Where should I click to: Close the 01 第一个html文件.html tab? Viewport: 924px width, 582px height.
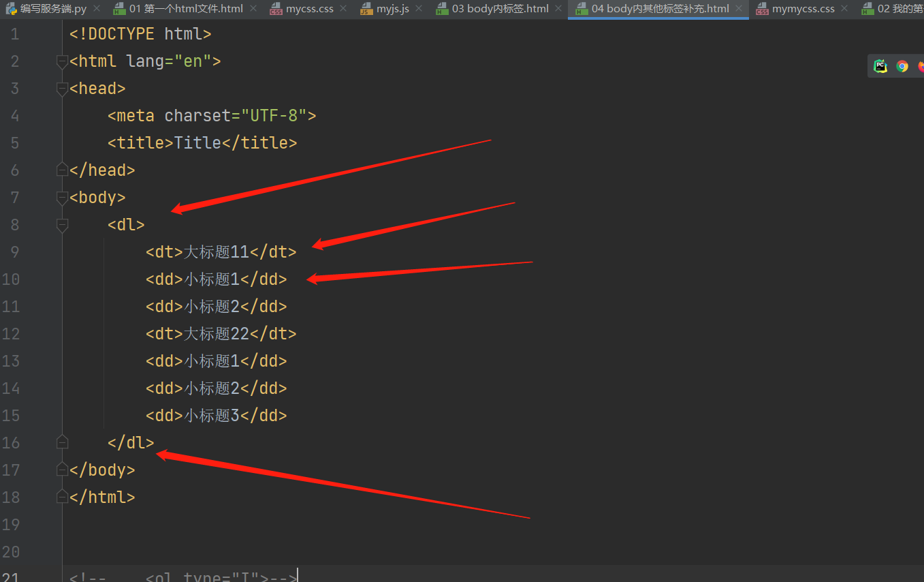click(253, 9)
